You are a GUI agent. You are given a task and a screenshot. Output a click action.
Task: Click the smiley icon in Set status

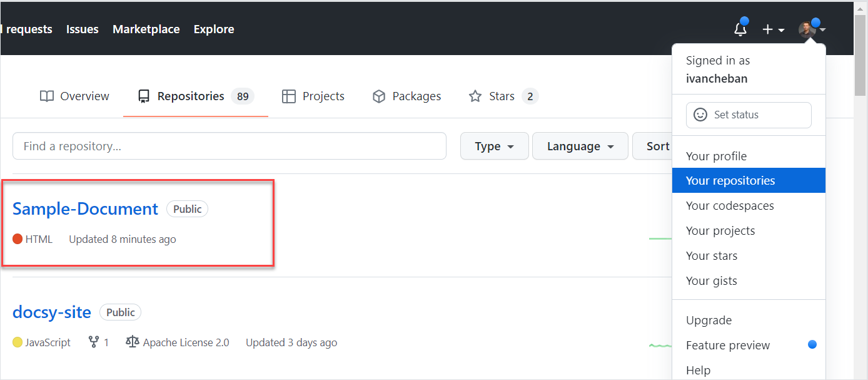coord(700,115)
